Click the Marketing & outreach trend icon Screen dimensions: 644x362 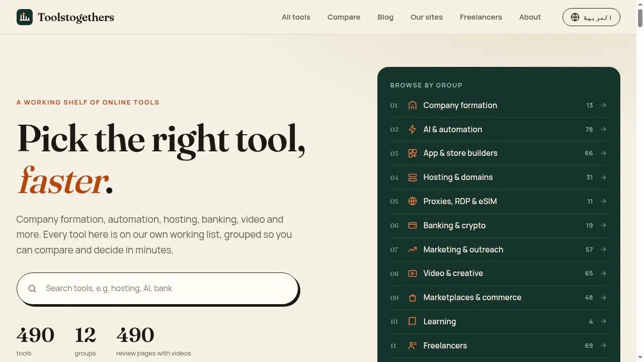tap(413, 249)
